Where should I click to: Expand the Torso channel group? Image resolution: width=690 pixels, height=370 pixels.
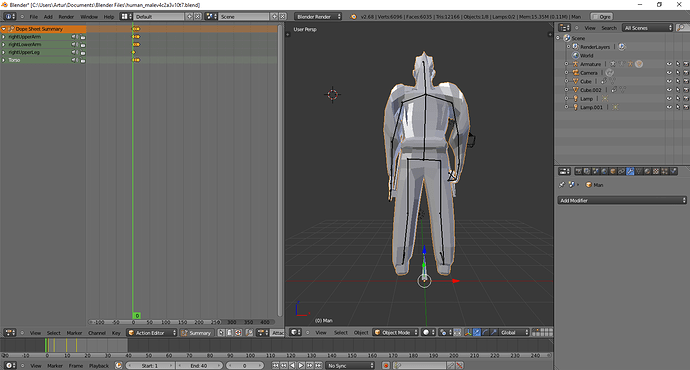coord(4,60)
